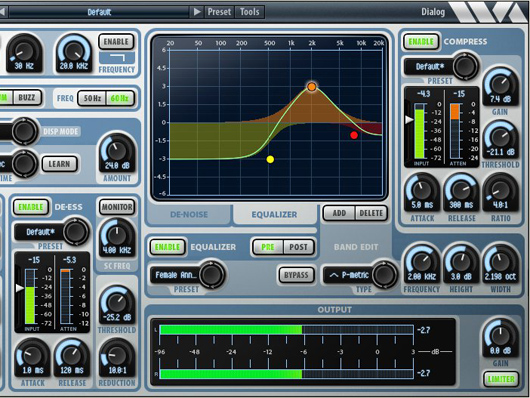
Task: Select the orange EQ band node
Action: point(312,87)
